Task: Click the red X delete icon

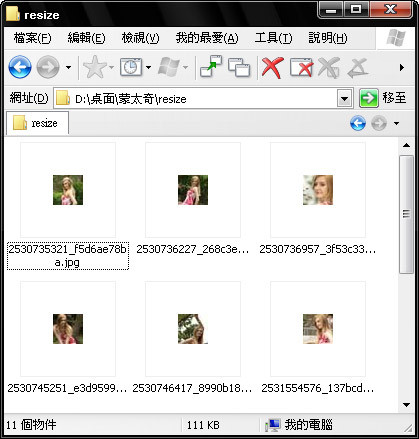Action: tap(272, 68)
